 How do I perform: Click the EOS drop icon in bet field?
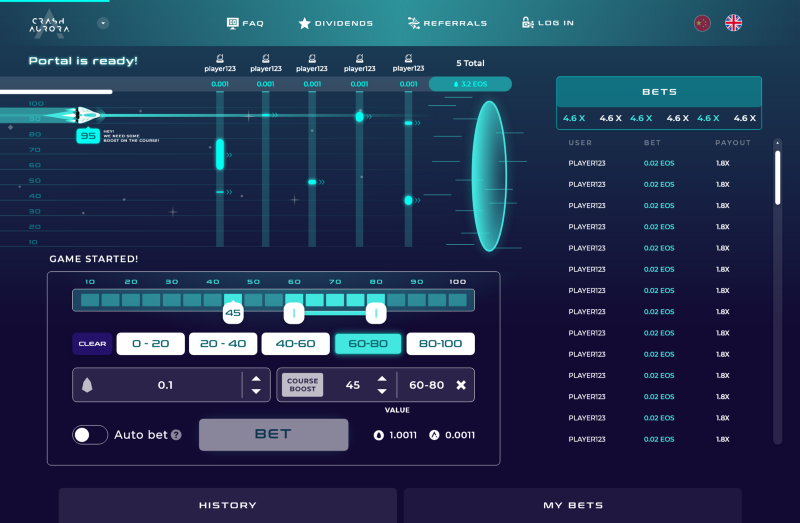coord(87,385)
